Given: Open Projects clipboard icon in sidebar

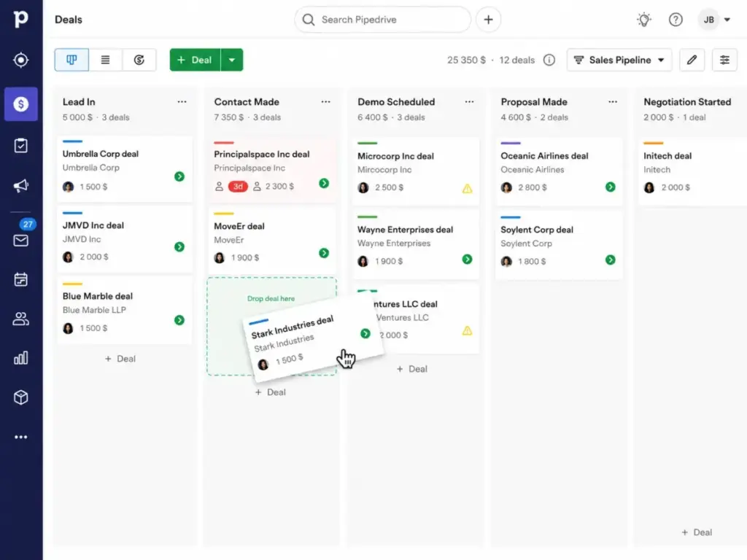Looking at the screenshot, I should click(x=20, y=145).
